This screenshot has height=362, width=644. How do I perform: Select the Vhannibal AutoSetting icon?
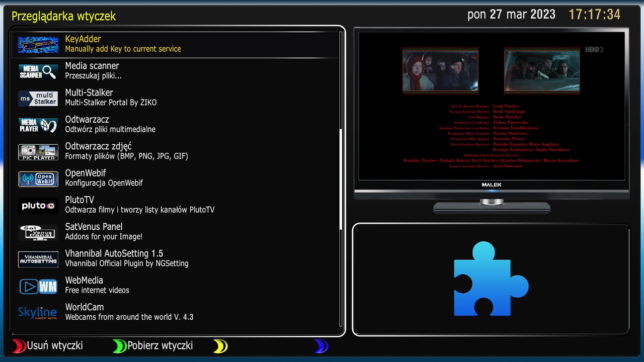click(x=38, y=259)
